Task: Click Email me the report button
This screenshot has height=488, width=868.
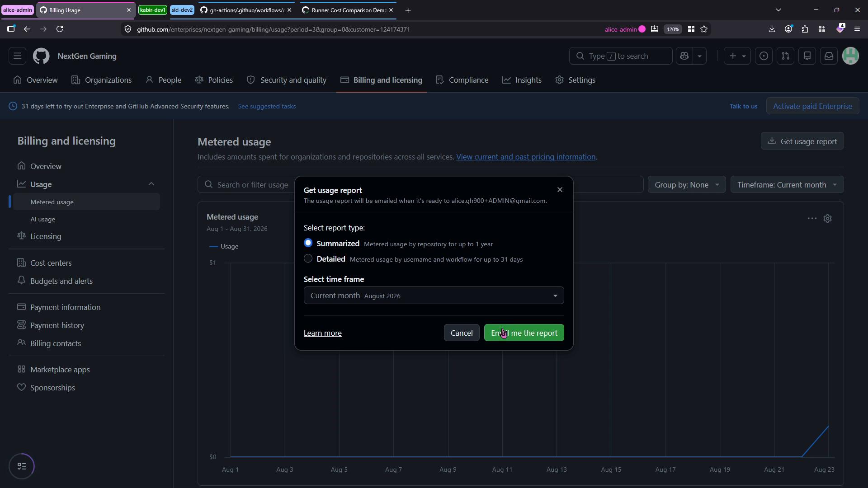Action: 524,333
